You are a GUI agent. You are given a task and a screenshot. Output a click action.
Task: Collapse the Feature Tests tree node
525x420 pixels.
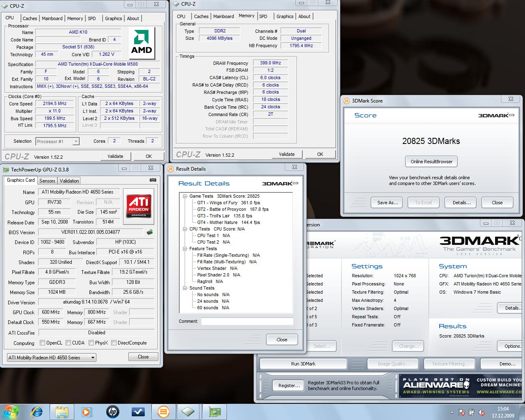(185, 249)
